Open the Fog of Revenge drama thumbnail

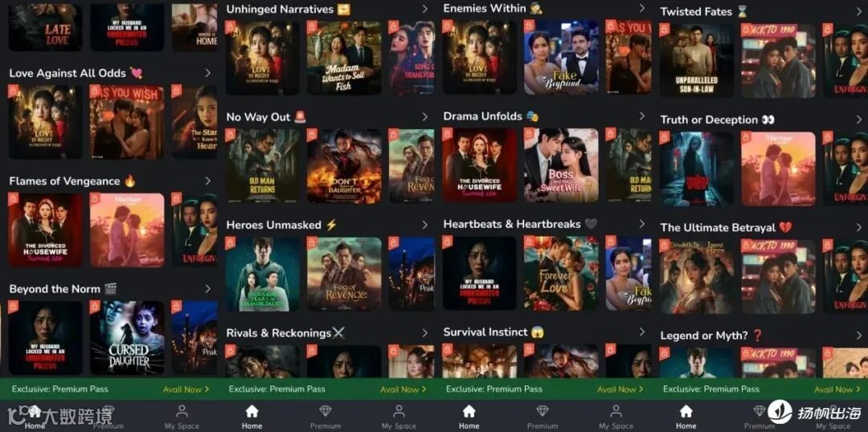344,274
